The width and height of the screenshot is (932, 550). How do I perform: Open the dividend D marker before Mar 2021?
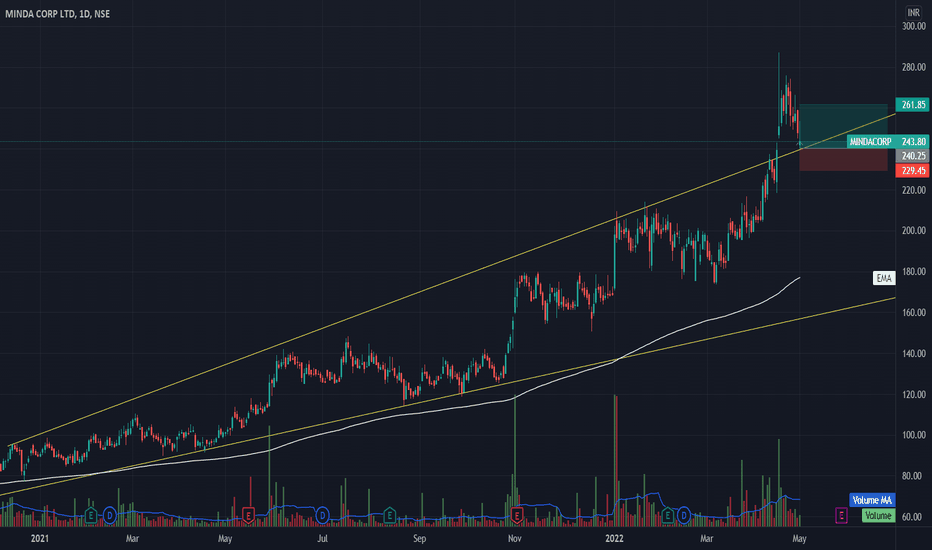pyautogui.click(x=109, y=516)
